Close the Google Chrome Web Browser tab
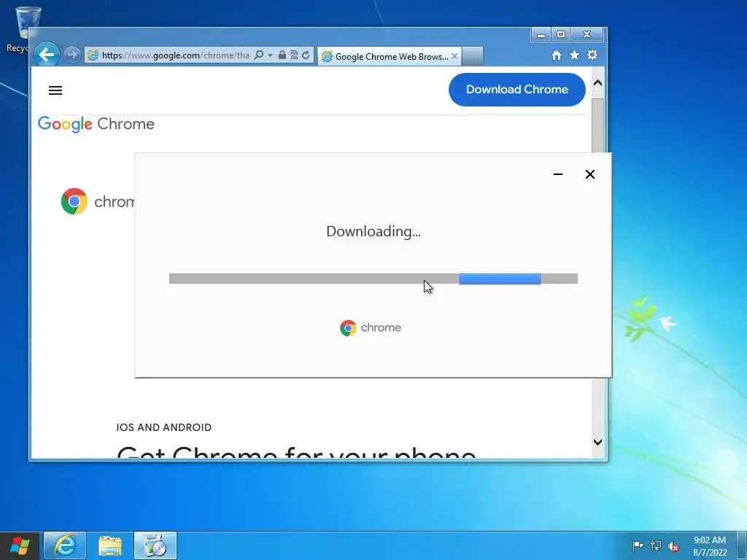This screenshot has width=747, height=560. tap(454, 57)
